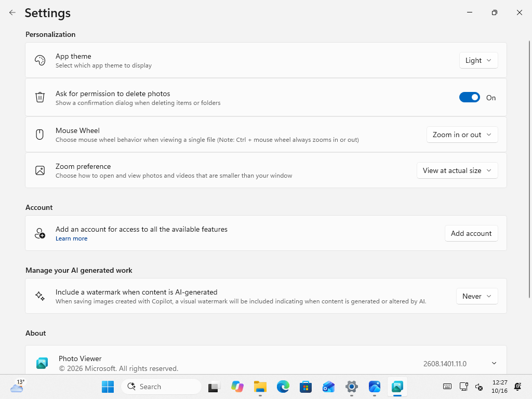Click the "Mouse Wheel" setting title
The height and width of the screenshot is (399, 532).
click(x=78, y=130)
